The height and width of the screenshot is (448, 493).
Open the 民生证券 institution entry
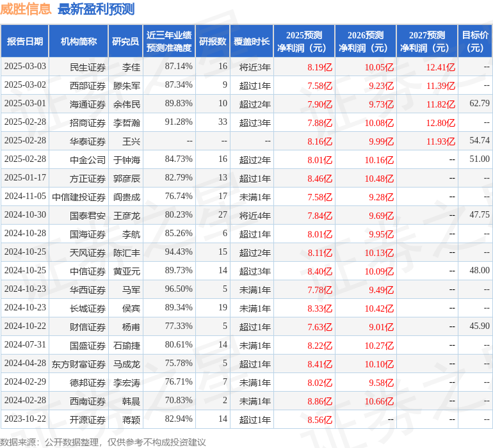tap(88, 67)
